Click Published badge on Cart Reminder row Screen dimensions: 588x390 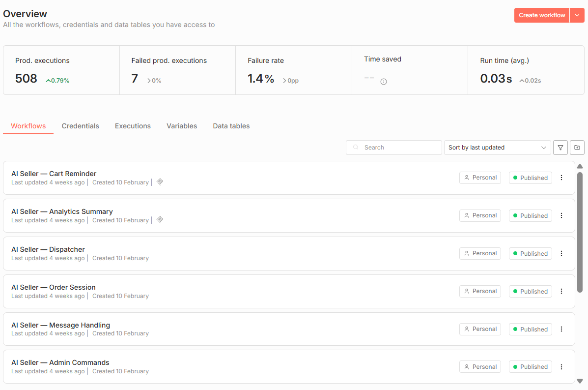tap(530, 178)
